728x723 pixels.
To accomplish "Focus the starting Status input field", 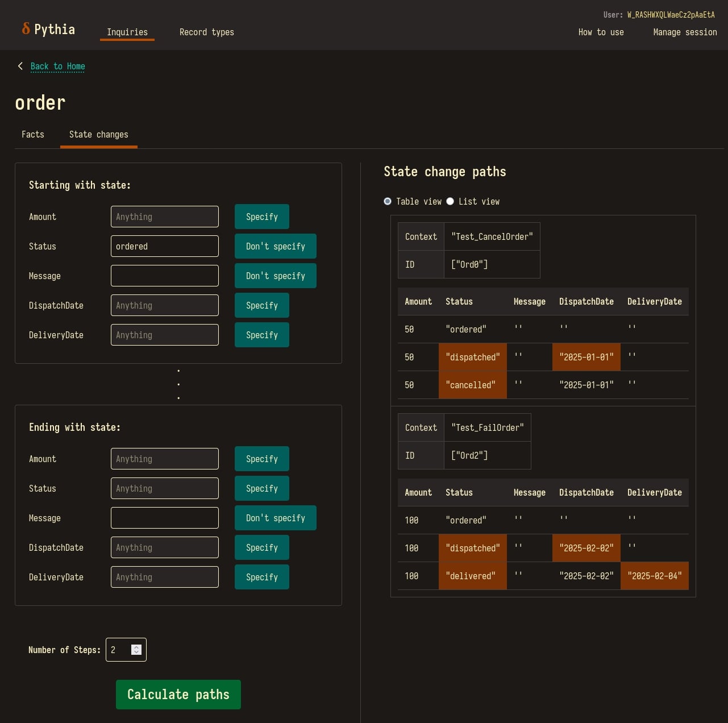I will point(165,246).
